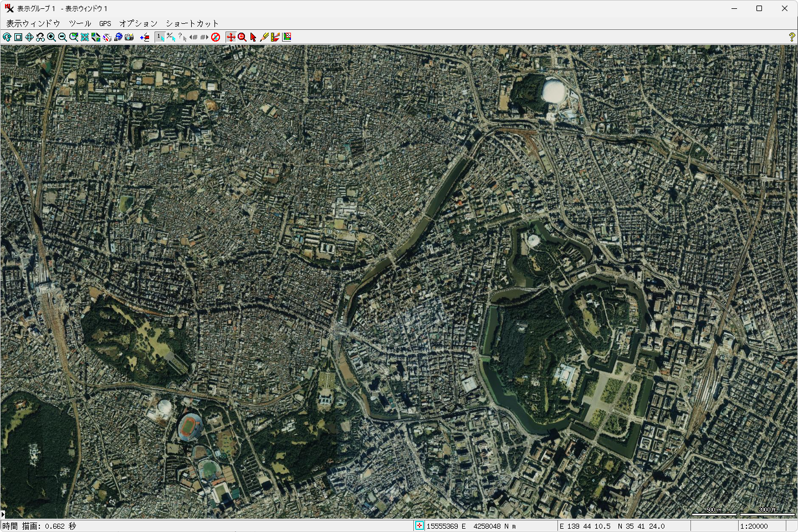Click the red prohibition cancel icon
The height and width of the screenshot is (532, 798).
[x=216, y=37]
